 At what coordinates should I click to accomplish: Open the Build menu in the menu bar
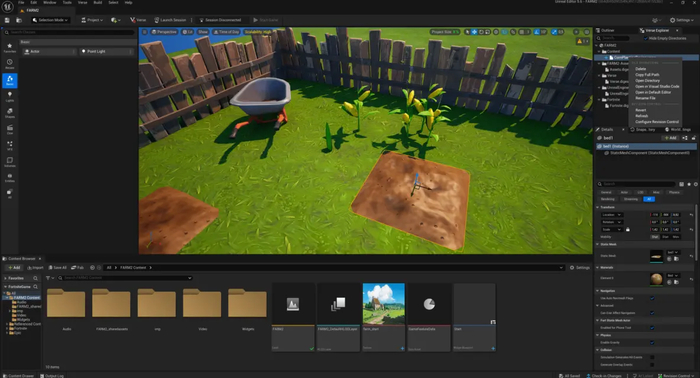coord(98,3)
